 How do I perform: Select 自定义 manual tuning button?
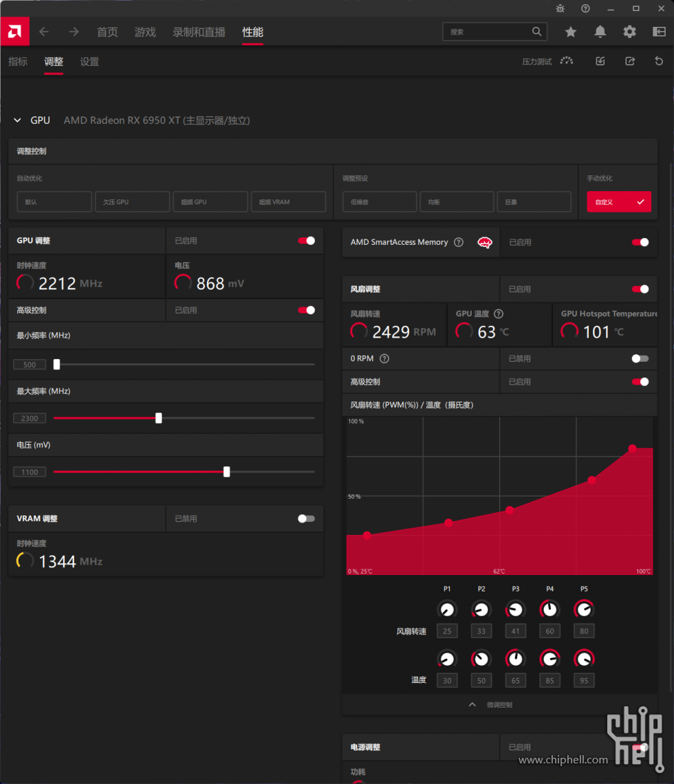[619, 202]
